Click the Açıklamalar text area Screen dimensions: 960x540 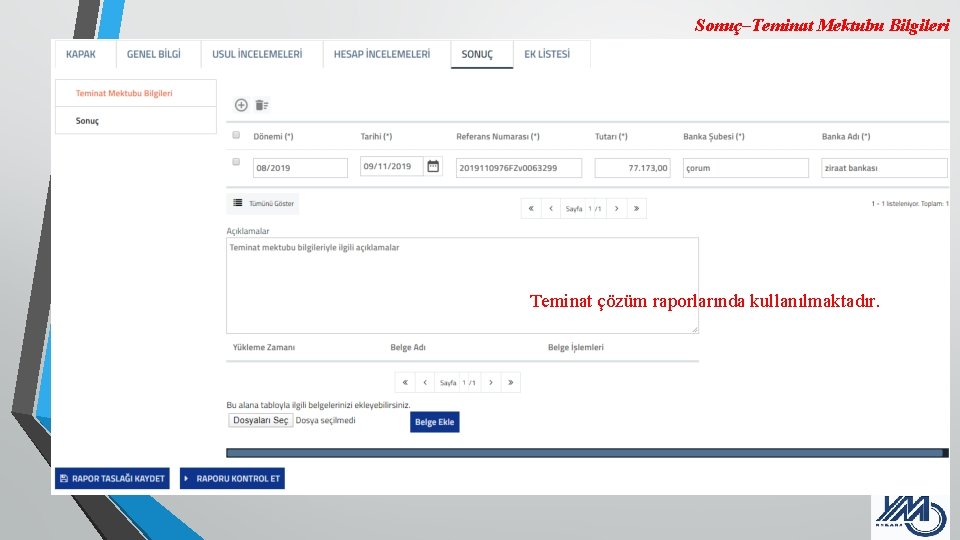click(462, 285)
